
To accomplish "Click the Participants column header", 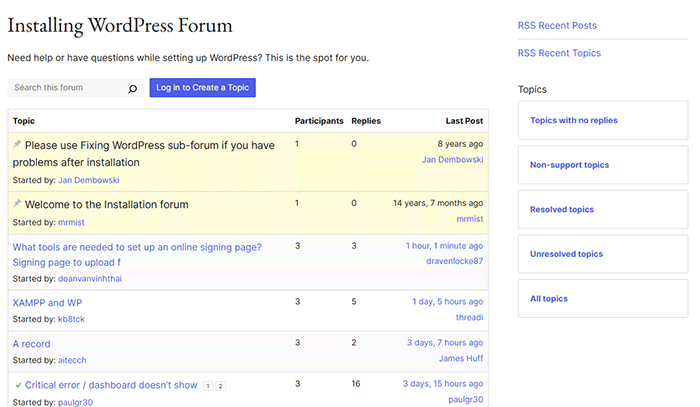I will [x=319, y=121].
